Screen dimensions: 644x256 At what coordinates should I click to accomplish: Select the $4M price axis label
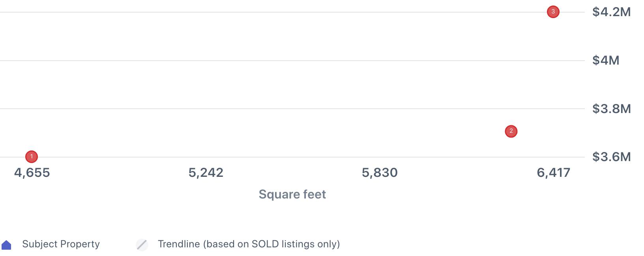tap(606, 60)
